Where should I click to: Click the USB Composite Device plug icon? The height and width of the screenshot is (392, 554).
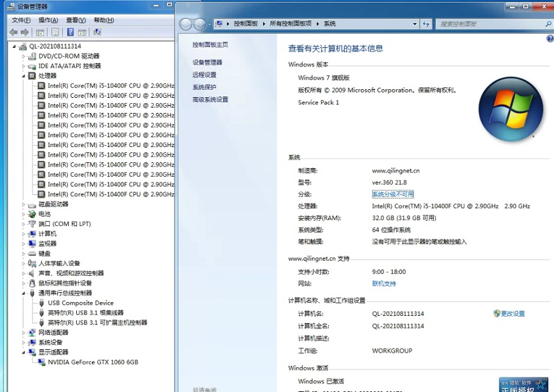[42, 303]
